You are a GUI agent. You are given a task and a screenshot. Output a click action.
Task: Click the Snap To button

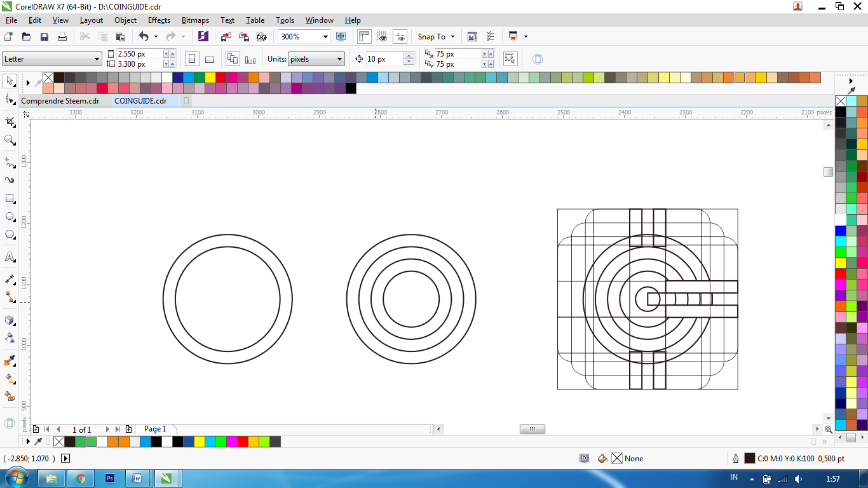432,36
